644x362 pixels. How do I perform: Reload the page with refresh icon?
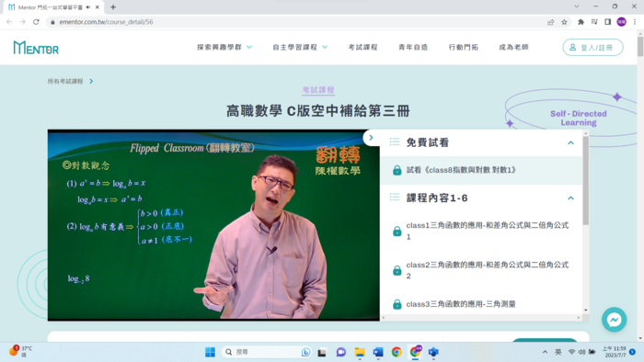[x=36, y=22]
